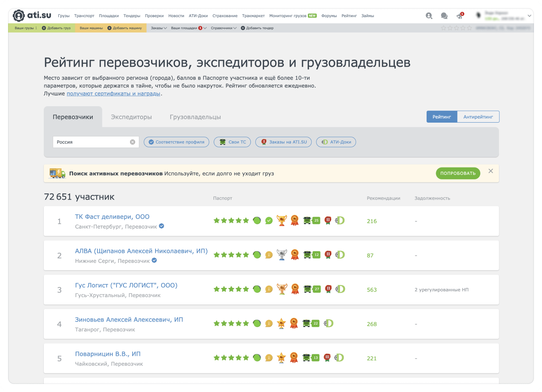Open link получают сертификаты и награды

tap(114, 93)
